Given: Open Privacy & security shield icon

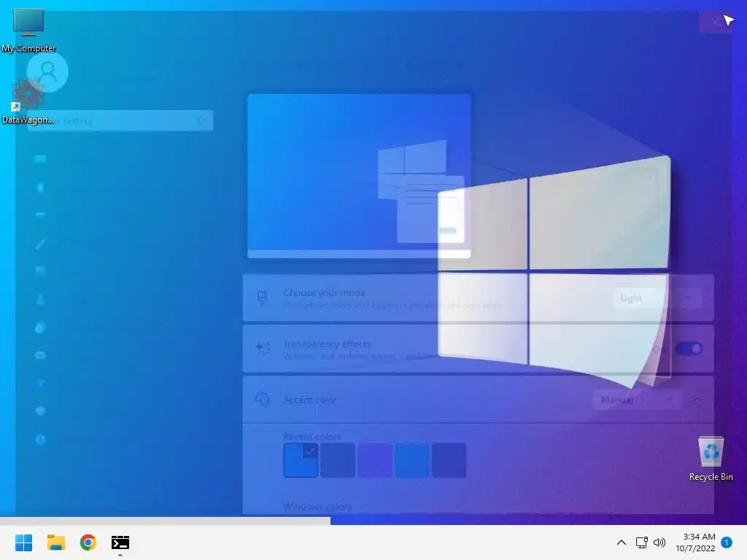Looking at the screenshot, I should (x=40, y=411).
